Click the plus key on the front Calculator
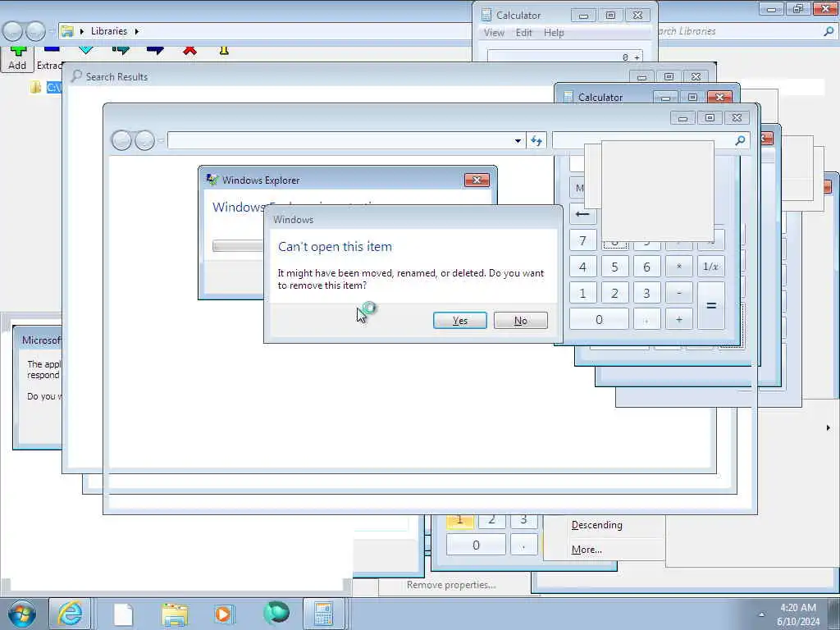 coord(678,319)
